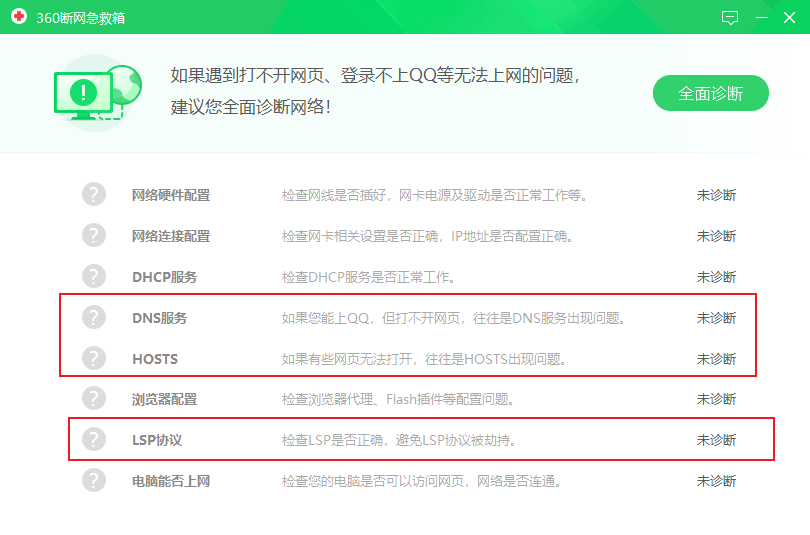This screenshot has height=535, width=810.
Task: Click question mark icon for DNS服务
Action: click(94, 317)
